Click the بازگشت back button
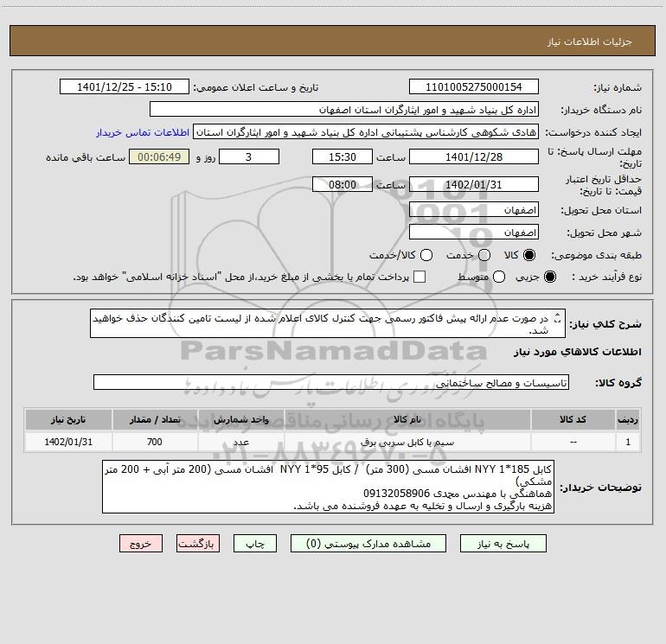Screen dimensions: 666x644 (x=198, y=544)
